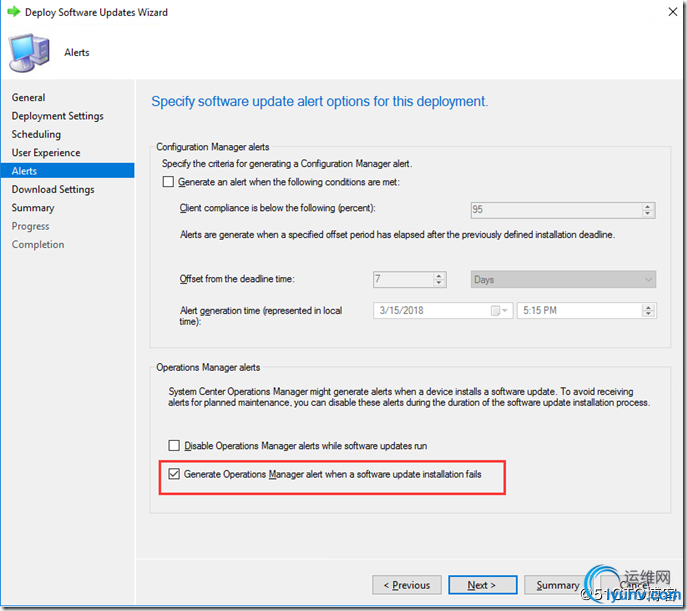Open the alert generation date picker

click(x=499, y=311)
